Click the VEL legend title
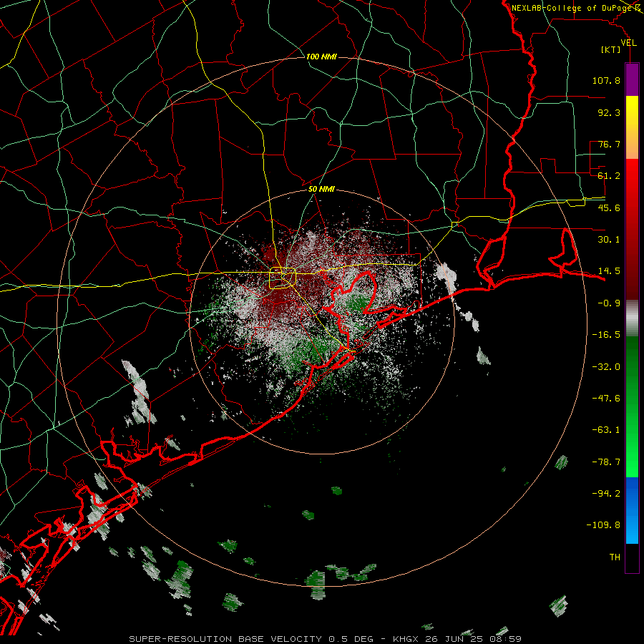644x644 pixels. (628, 43)
